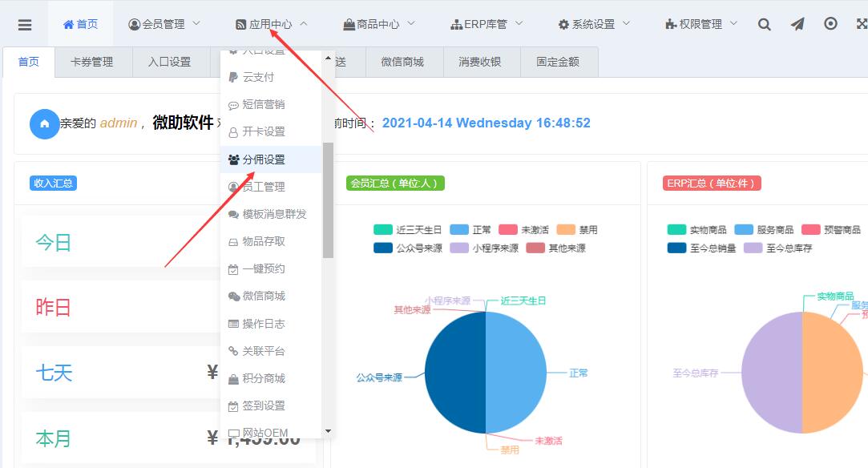Select 积分商城 from the dropdown list

point(271,379)
